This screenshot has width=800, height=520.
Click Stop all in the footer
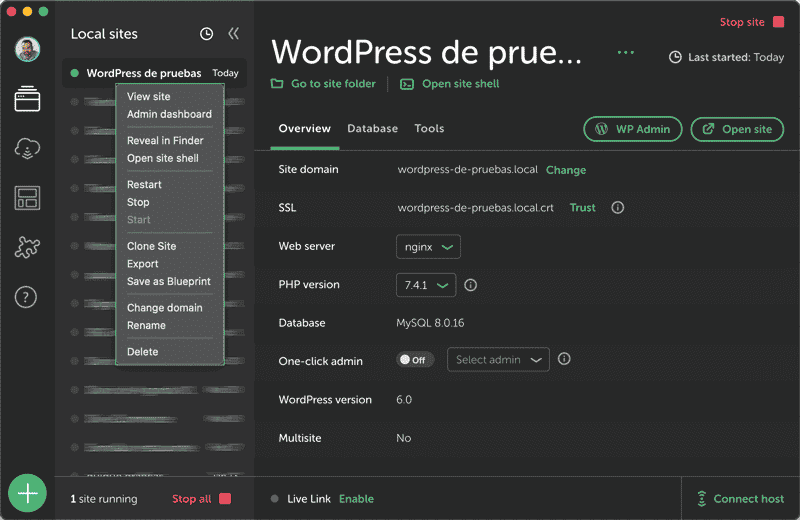pos(201,499)
